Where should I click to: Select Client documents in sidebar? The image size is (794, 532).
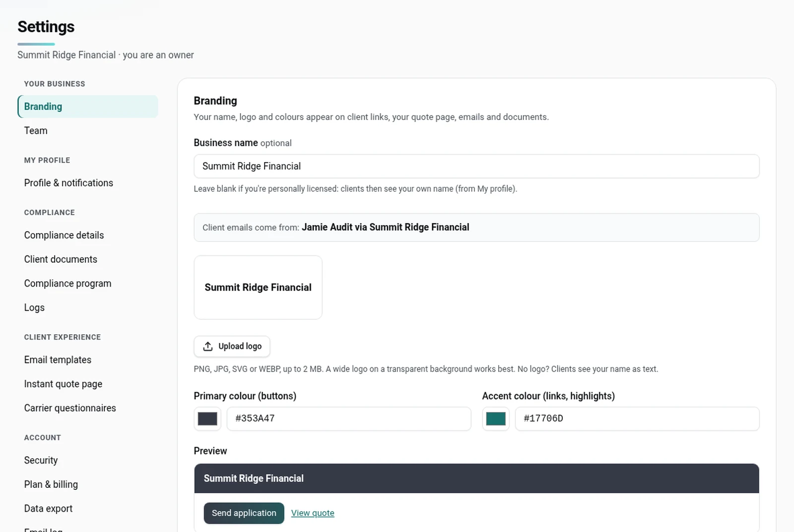tap(88, 259)
